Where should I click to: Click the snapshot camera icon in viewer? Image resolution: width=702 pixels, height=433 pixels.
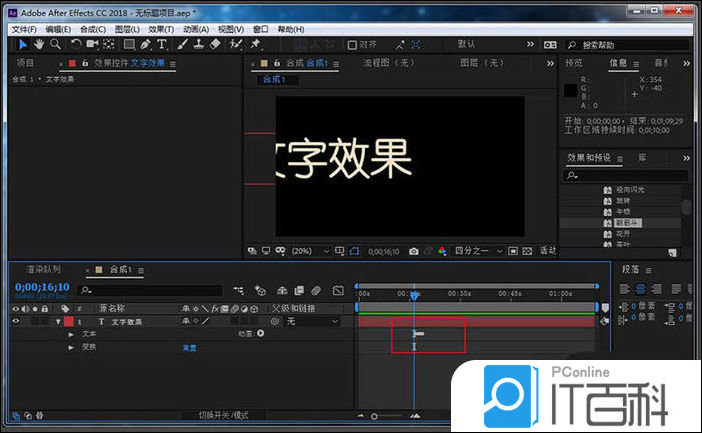coord(413,251)
